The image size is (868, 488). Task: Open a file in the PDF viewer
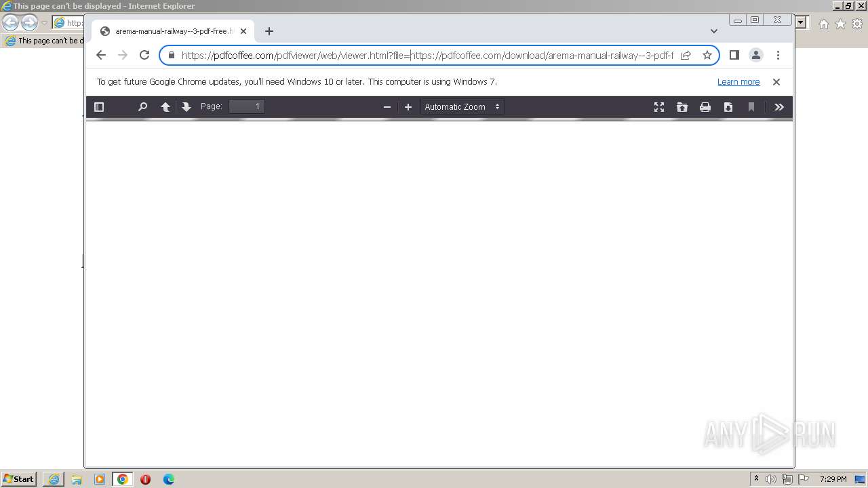click(682, 107)
